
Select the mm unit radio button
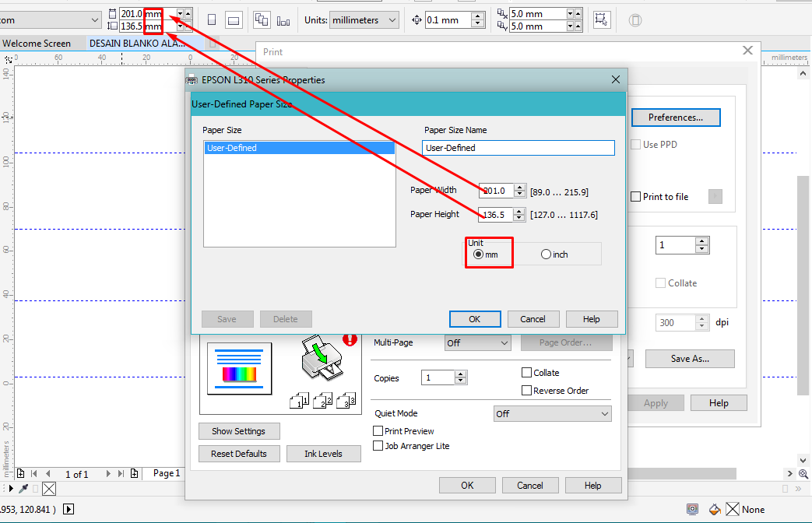(x=478, y=254)
